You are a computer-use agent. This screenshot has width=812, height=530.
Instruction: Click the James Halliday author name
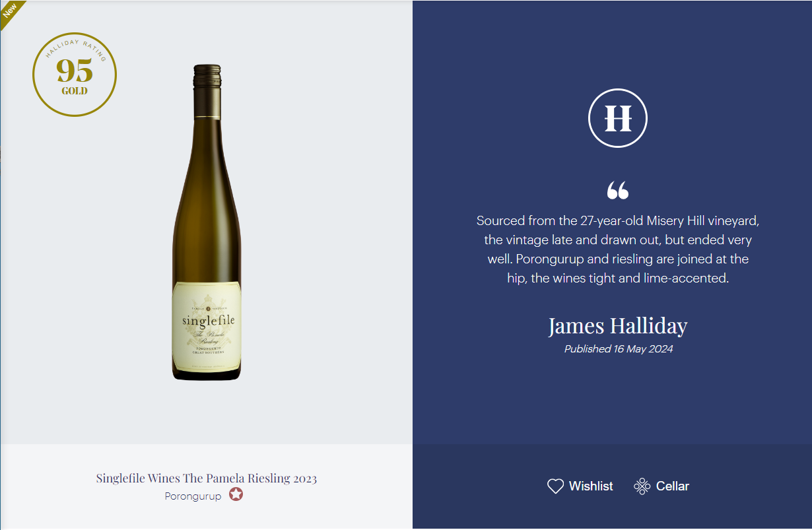(618, 325)
